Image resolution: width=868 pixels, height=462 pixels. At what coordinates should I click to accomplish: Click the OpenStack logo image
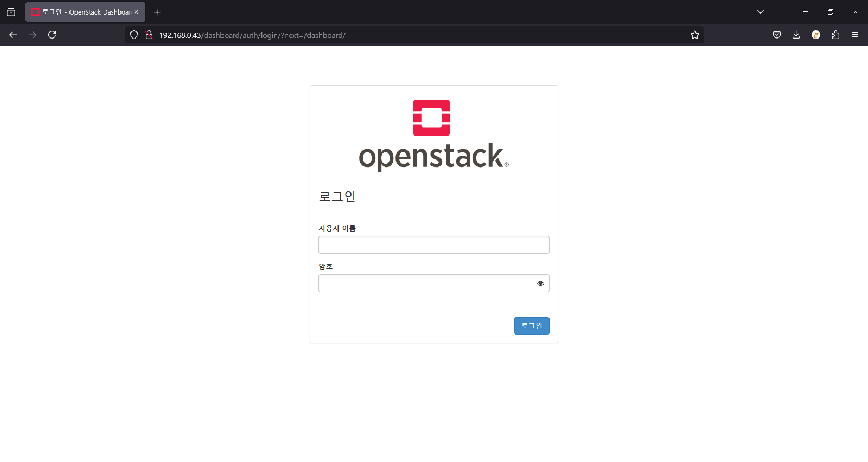click(x=433, y=135)
